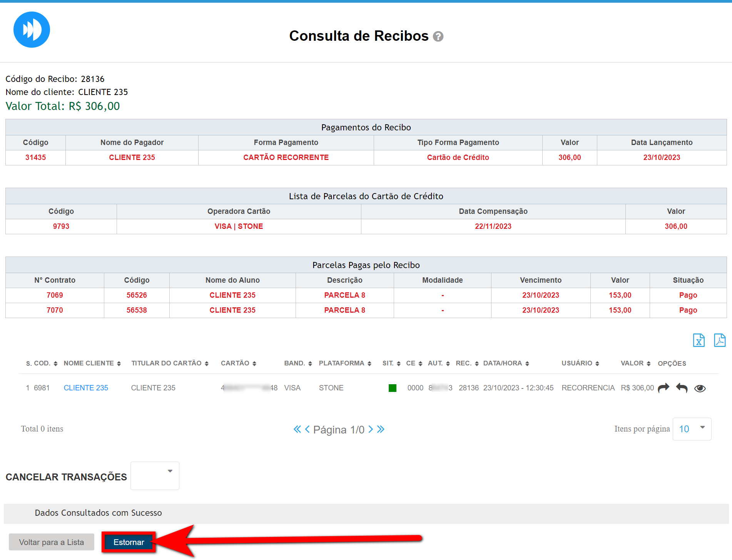View transaction details with eye icon
732x560 pixels.
click(x=700, y=388)
